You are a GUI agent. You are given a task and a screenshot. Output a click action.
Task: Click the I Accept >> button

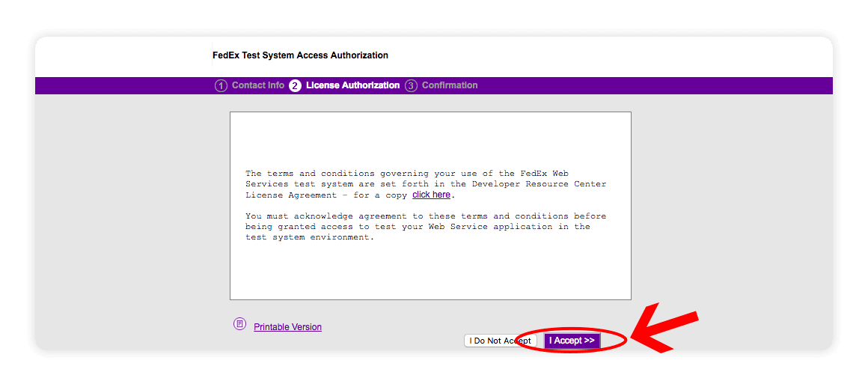click(572, 341)
